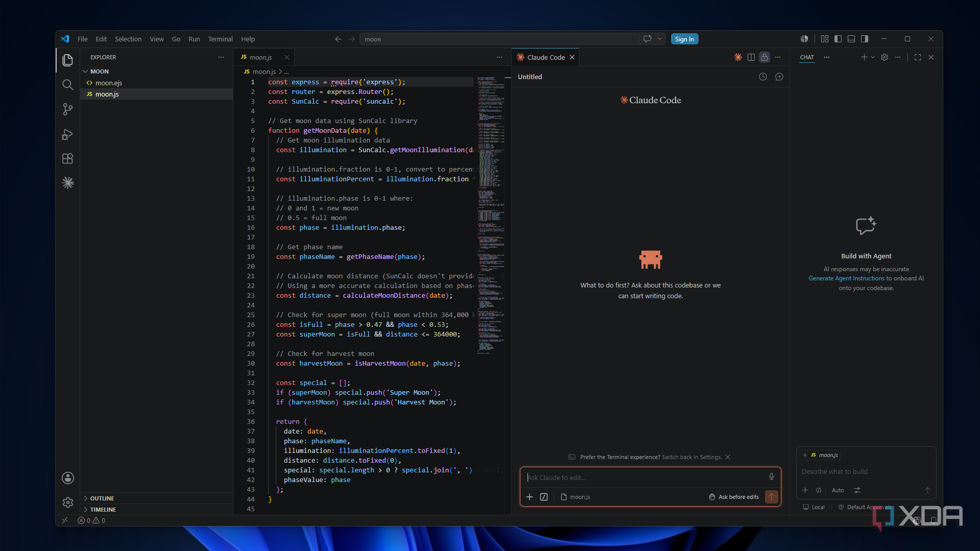The height and width of the screenshot is (551, 980).
Task: Open moon.ejs in the Explorer
Action: tap(156, 83)
